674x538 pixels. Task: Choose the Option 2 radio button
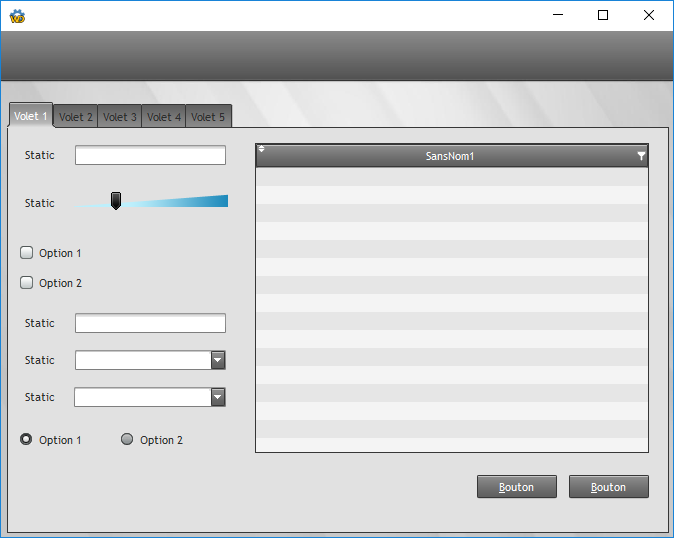pos(127,439)
